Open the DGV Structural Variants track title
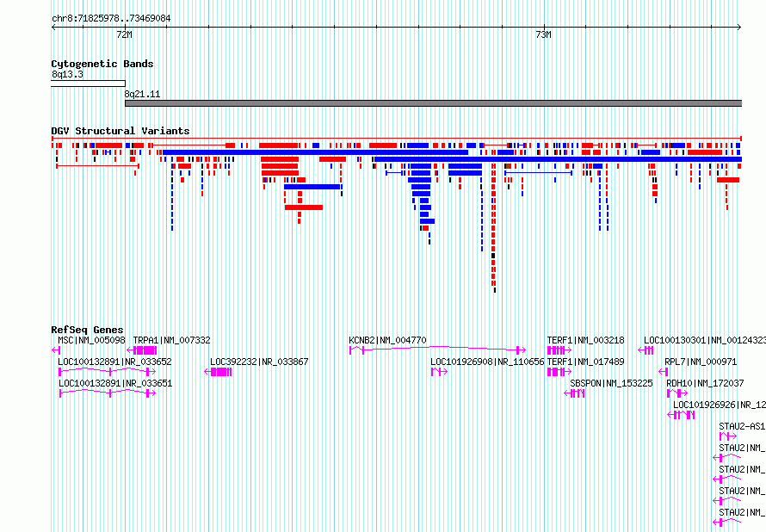 (120, 131)
